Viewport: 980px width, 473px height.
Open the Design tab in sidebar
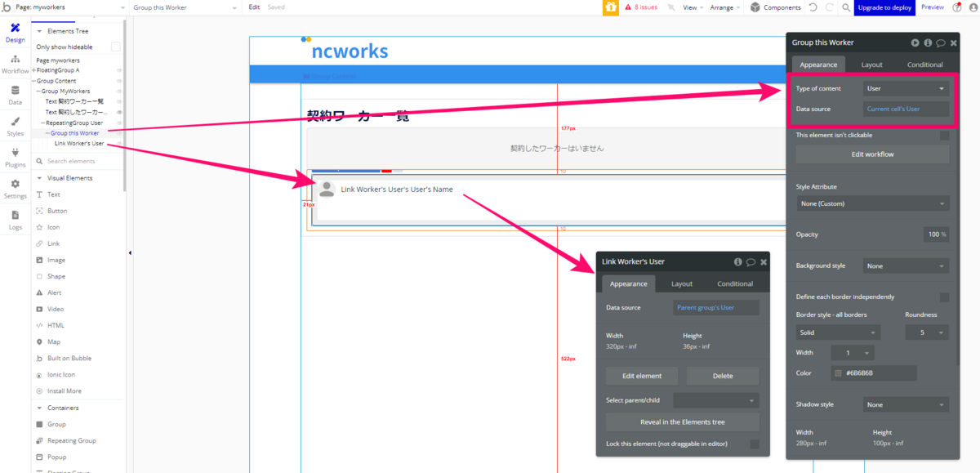coord(15,33)
